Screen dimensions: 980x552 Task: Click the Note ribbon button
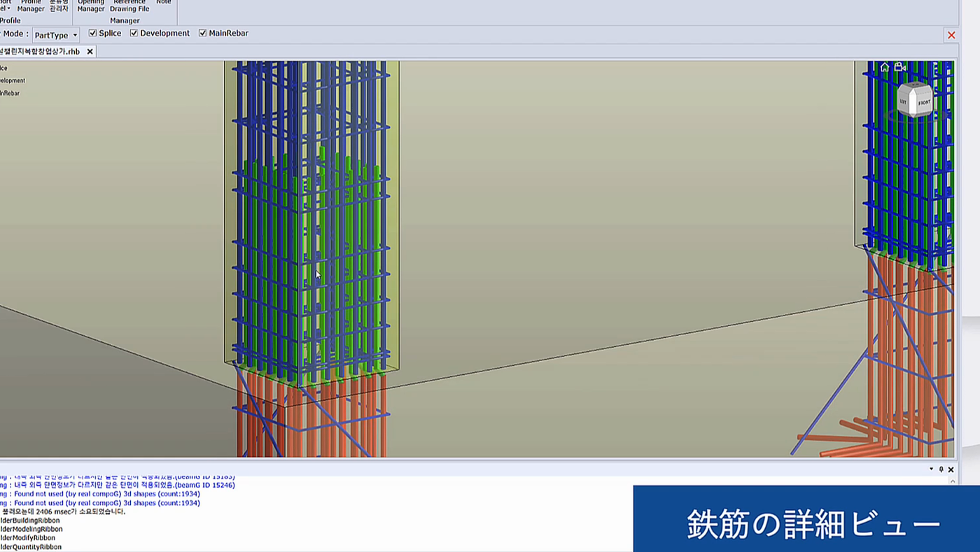click(164, 3)
